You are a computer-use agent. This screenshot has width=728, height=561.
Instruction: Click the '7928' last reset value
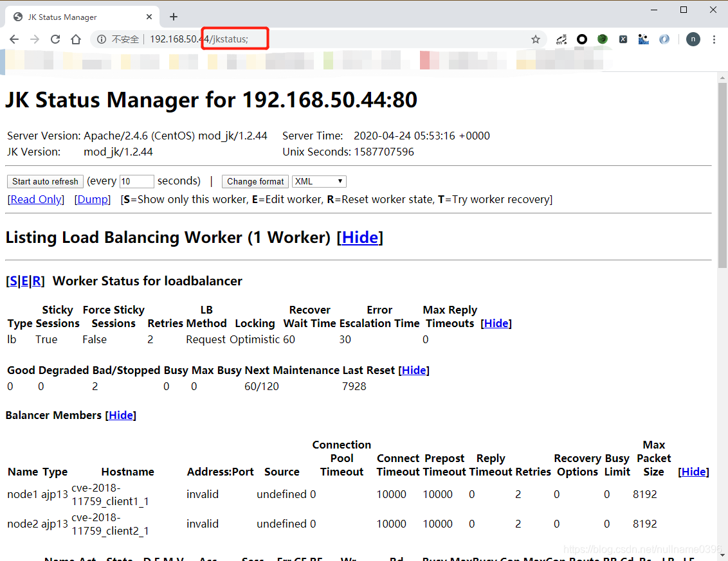(x=354, y=386)
